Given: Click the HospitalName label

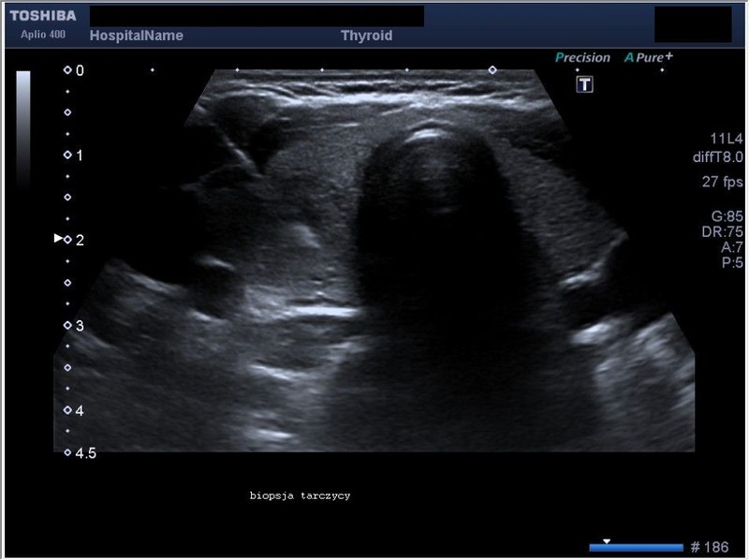Looking at the screenshot, I should tap(136, 36).
